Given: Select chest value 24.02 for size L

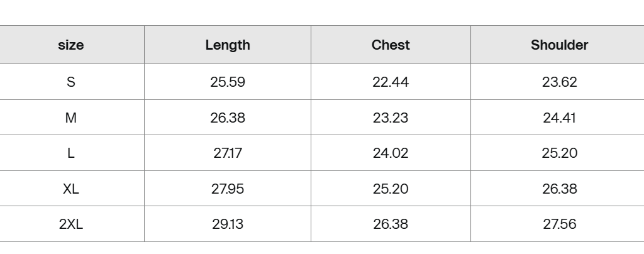Looking at the screenshot, I should 391,153.
